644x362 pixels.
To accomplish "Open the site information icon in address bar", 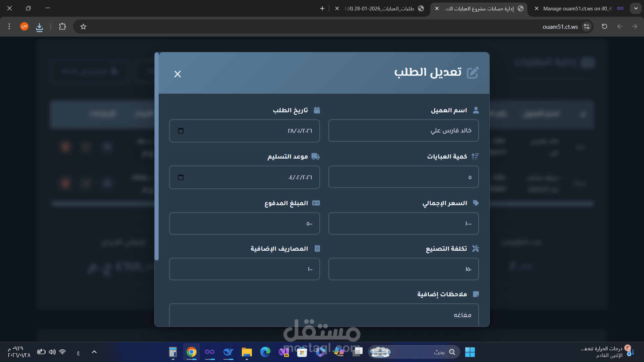I will click(586, 26).
